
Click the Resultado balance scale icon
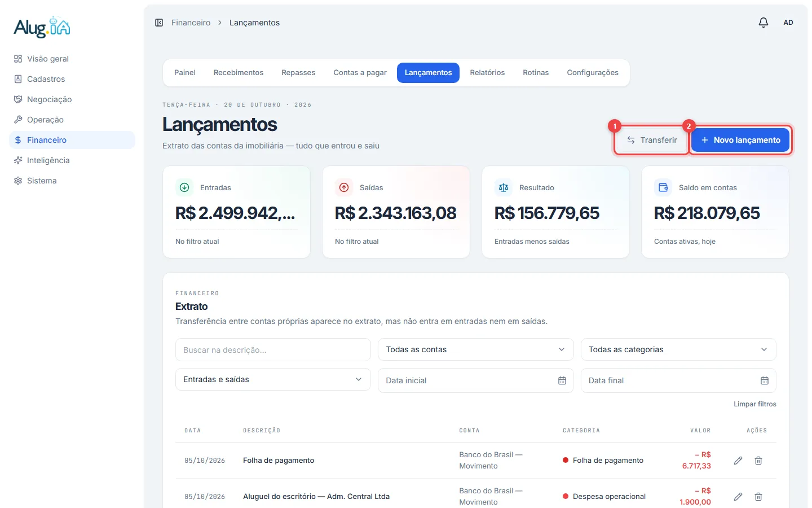(504, 187)
